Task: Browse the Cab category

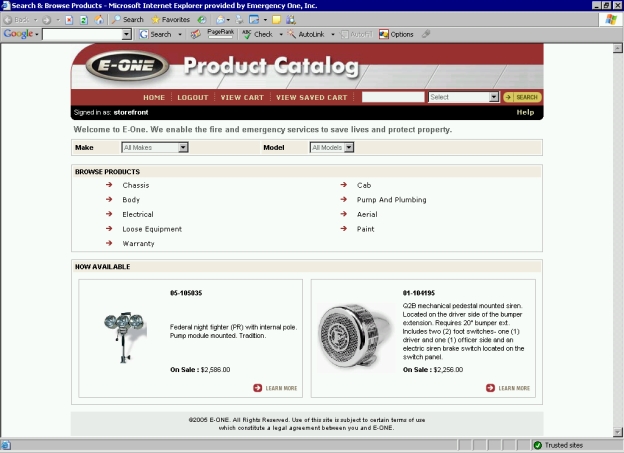Action: [364, 185]
